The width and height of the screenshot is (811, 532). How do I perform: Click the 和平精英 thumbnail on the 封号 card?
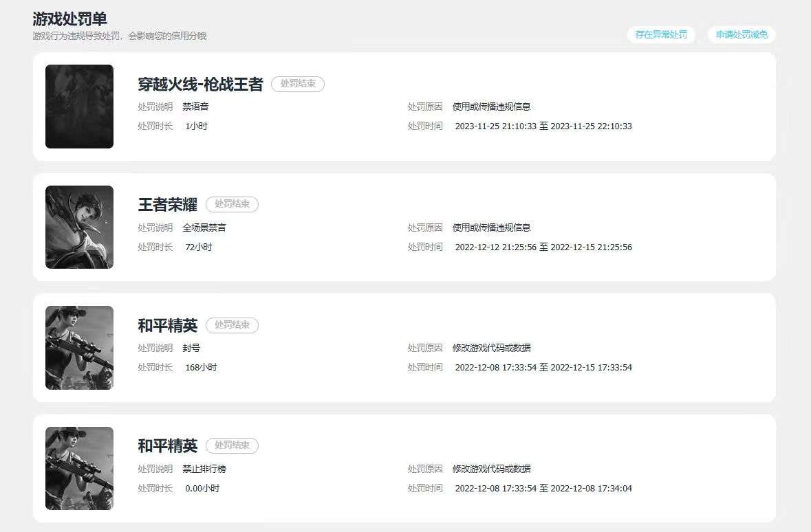click(79, 347)
